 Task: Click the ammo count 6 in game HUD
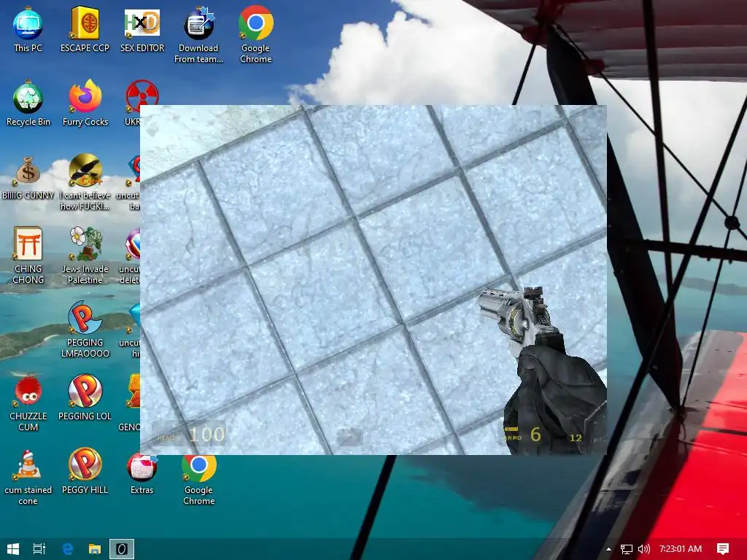coord(535,435)
